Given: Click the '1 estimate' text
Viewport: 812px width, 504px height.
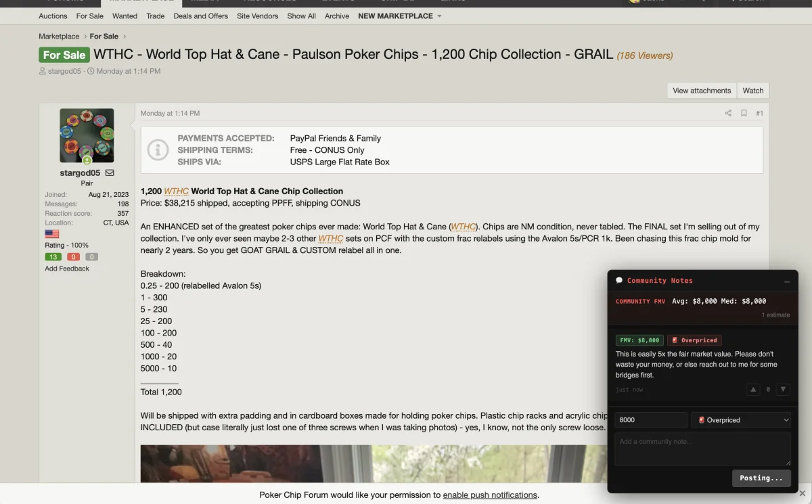Looking at the screenshot, I should [775, 315].
